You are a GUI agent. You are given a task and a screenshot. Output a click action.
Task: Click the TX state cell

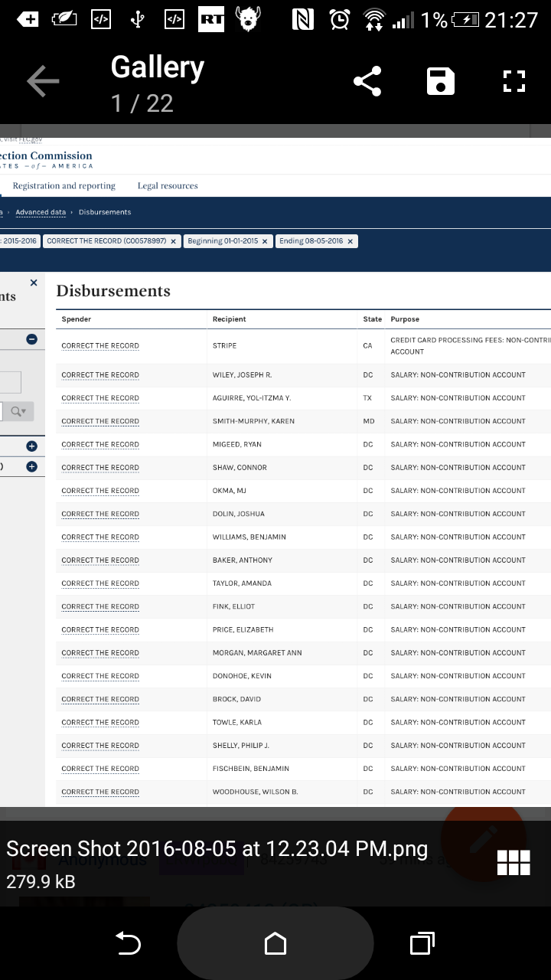368,398
